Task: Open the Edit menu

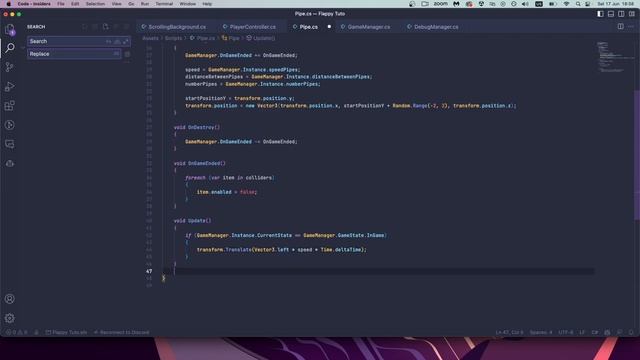Action: pos(75,4)
